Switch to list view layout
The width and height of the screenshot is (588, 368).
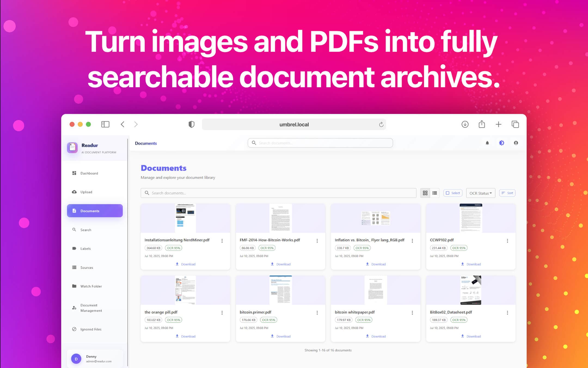tap(435, 193)
